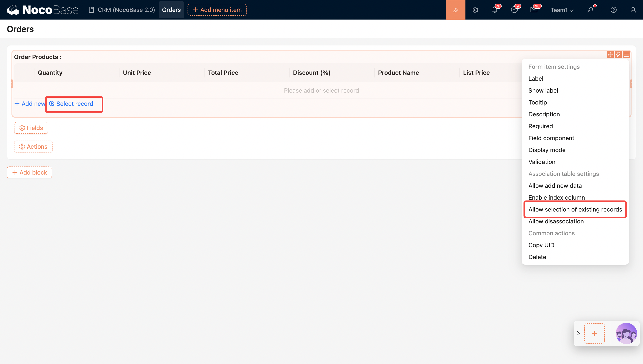Screen dimensions: 643x364
Task: Open the notifications bell icon
Action: pyautogui.click(x=495, y=10)
